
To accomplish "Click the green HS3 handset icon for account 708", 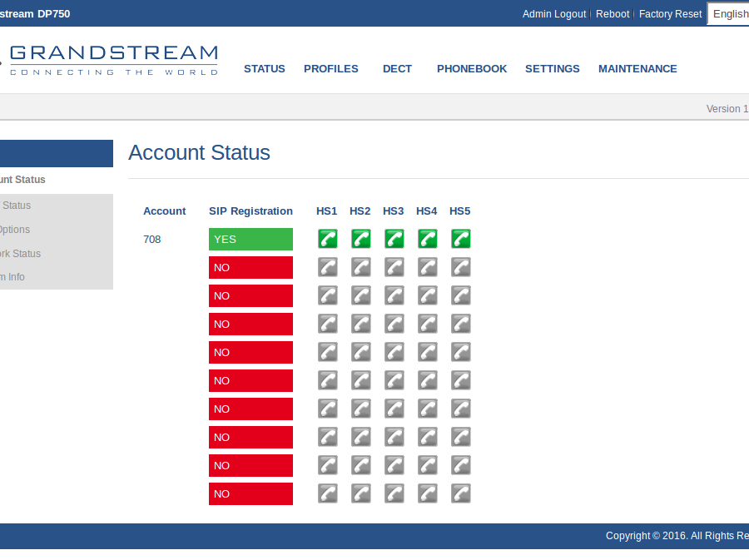I will (x=394, y=239).
